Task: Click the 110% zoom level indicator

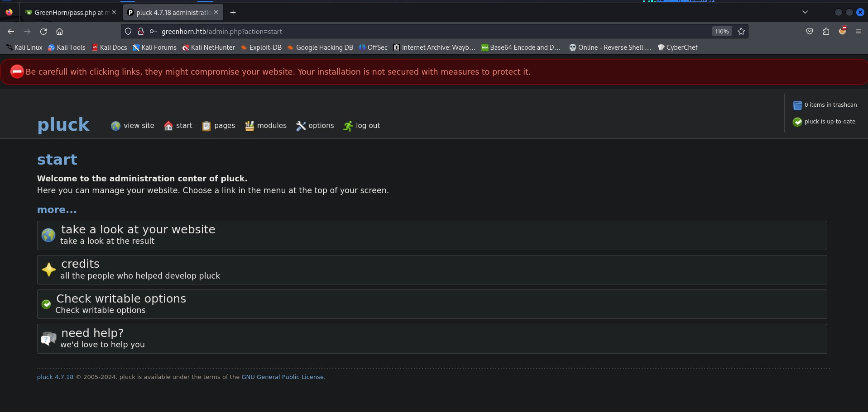Action: pos(722,32)
